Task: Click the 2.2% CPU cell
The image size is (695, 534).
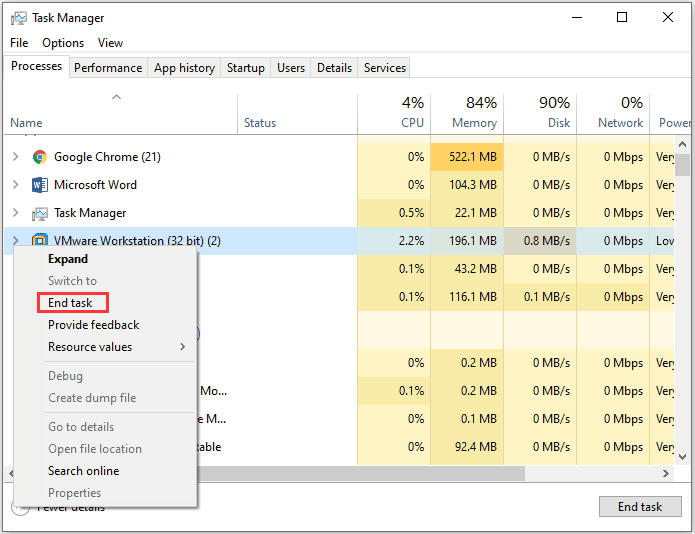Action: pyautogui.click(x=394, y=241)
